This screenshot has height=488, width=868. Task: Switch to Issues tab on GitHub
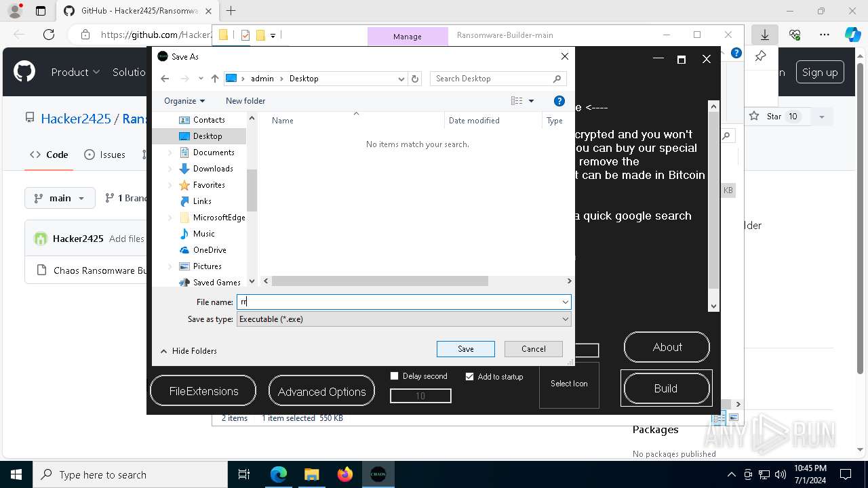click(104, 155)
